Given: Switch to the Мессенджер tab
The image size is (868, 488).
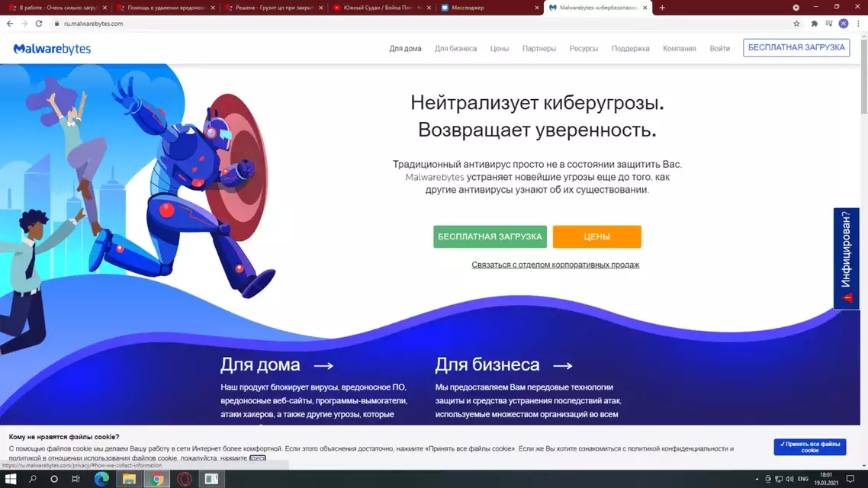Looking at the screenshot, I should (490, 8).
